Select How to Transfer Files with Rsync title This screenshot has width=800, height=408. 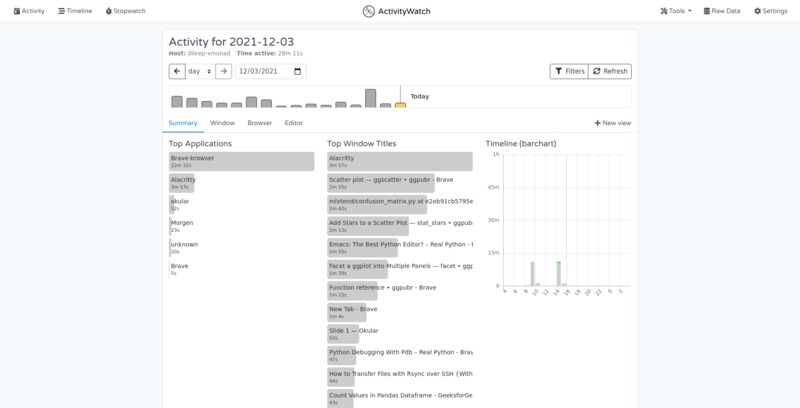[400, 376]
